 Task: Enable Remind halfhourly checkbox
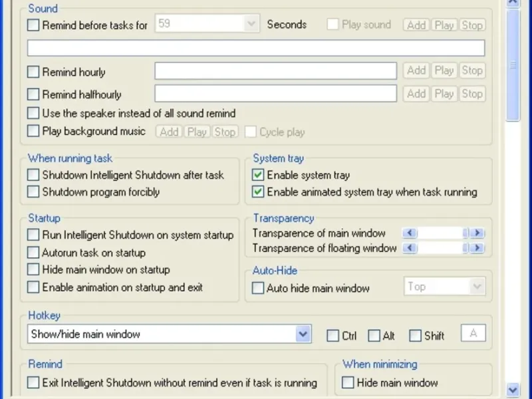click(33, 94)
